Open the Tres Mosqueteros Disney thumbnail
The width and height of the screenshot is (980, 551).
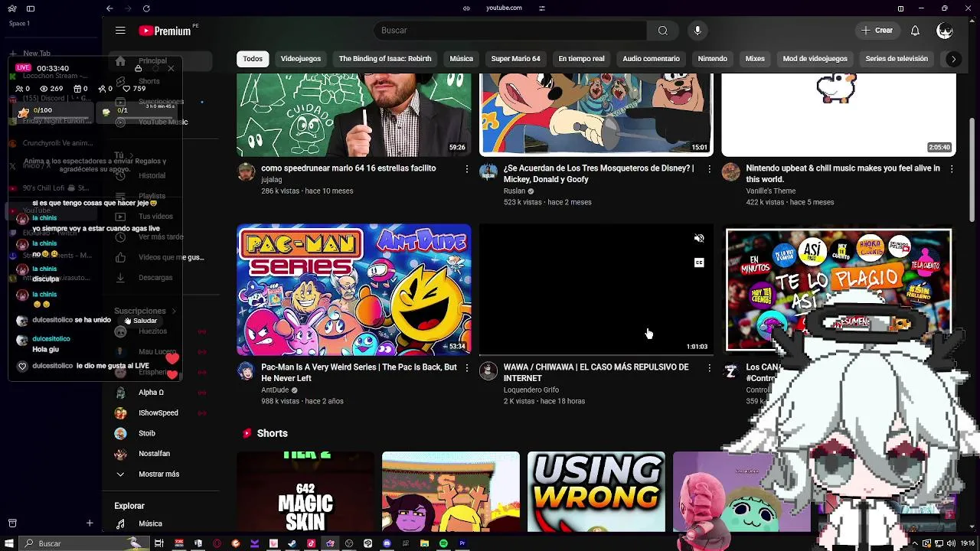596,115
